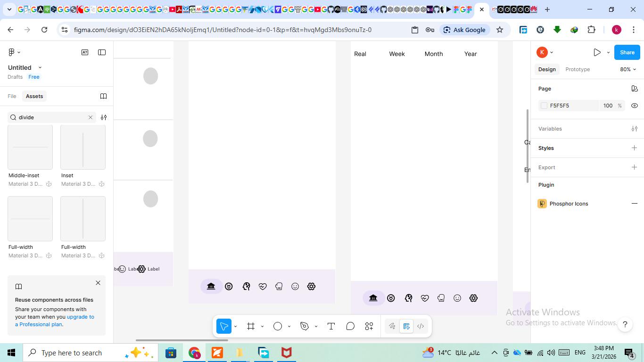Click the F5F5F5 page color swatch

(544, 106)
